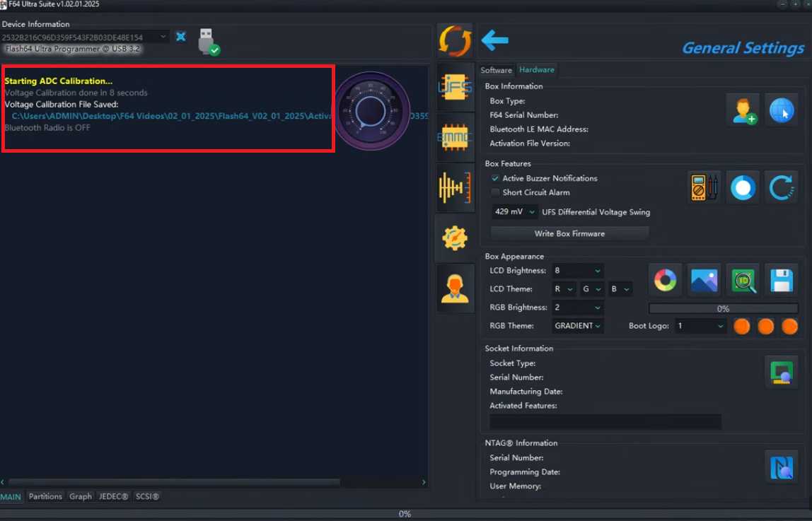Open the RGB Theme GRADIENT dropdown
This screenshot has width=812, height=521.
coord(577,326)
